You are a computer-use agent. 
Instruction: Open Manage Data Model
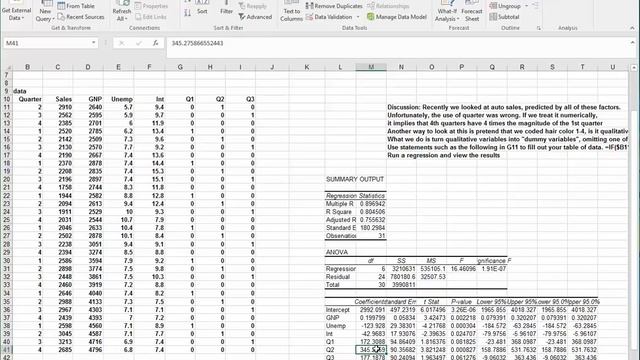397,17
